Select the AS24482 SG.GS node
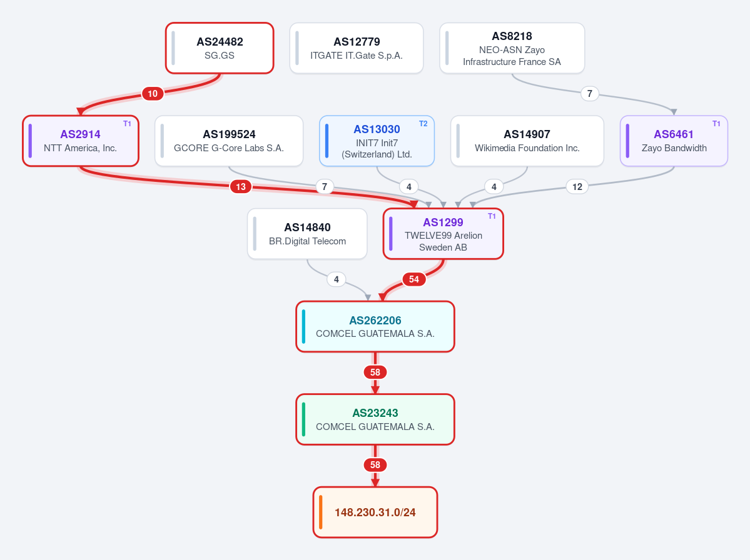The image size is (750, 560). point(220,48)
